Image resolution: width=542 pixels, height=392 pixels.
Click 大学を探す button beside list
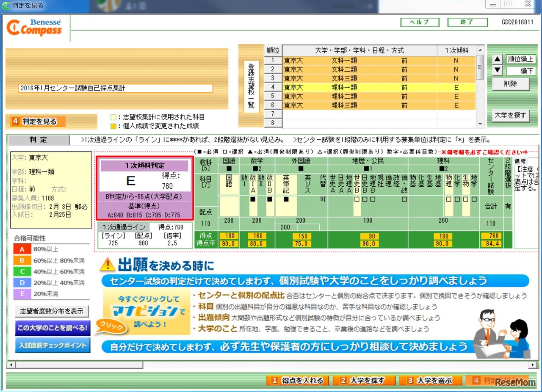[511, 115]
